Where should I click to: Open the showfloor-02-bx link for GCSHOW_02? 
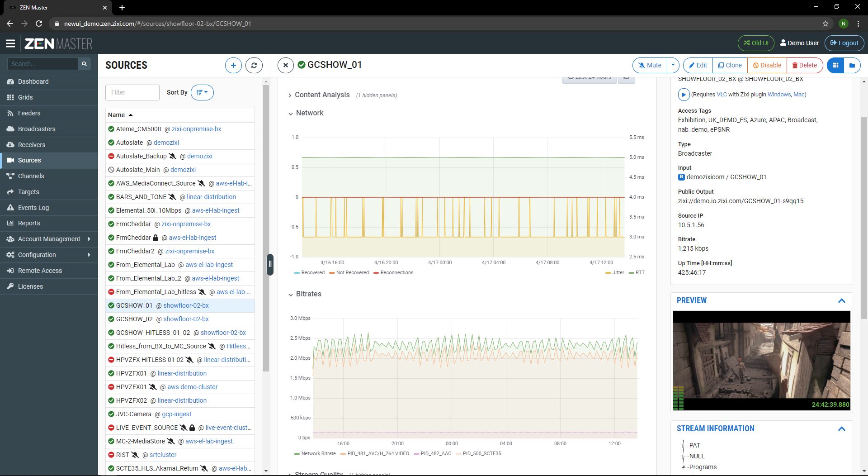(x=186, y=319)
